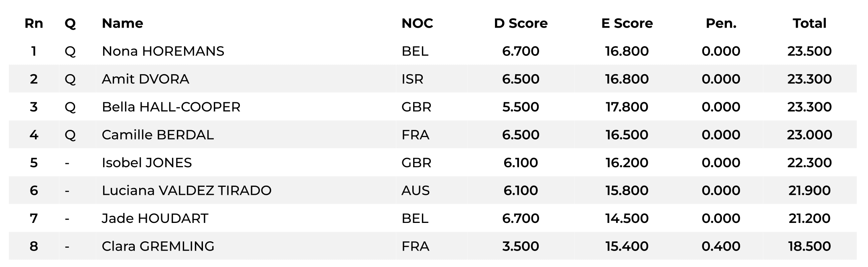Click the ISR country code

pyautogui.click(x=412, y=79)
